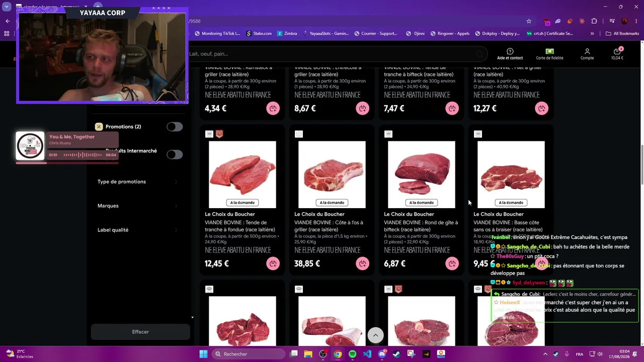This screenshot has height=362, width=644.
Task: Open the Courrier - Support bookmark
Action: tap(375, 34)
